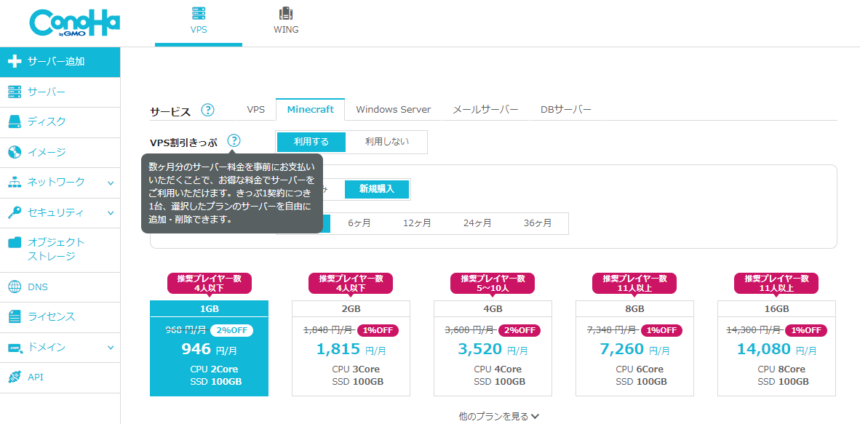Select the 8GB plan card
The height and width of the screenshot is (424, 860).
coord(635,348)
